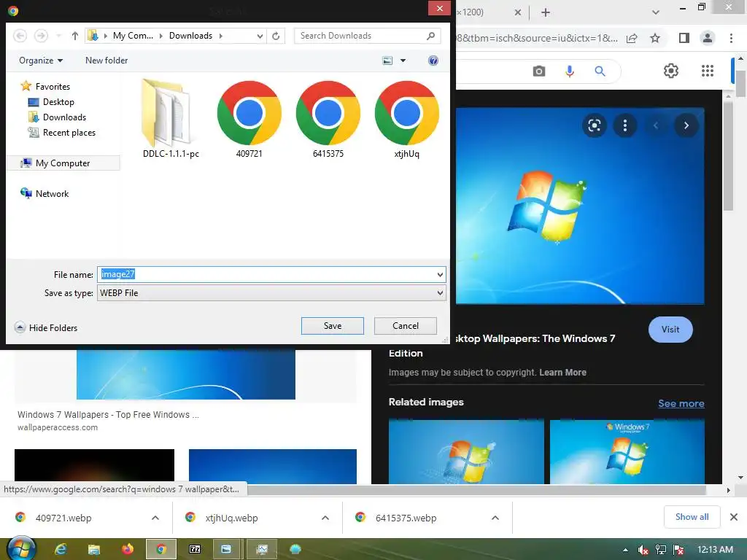747x560 pixels.
Task: Click the Visit button
Action: 670,329
